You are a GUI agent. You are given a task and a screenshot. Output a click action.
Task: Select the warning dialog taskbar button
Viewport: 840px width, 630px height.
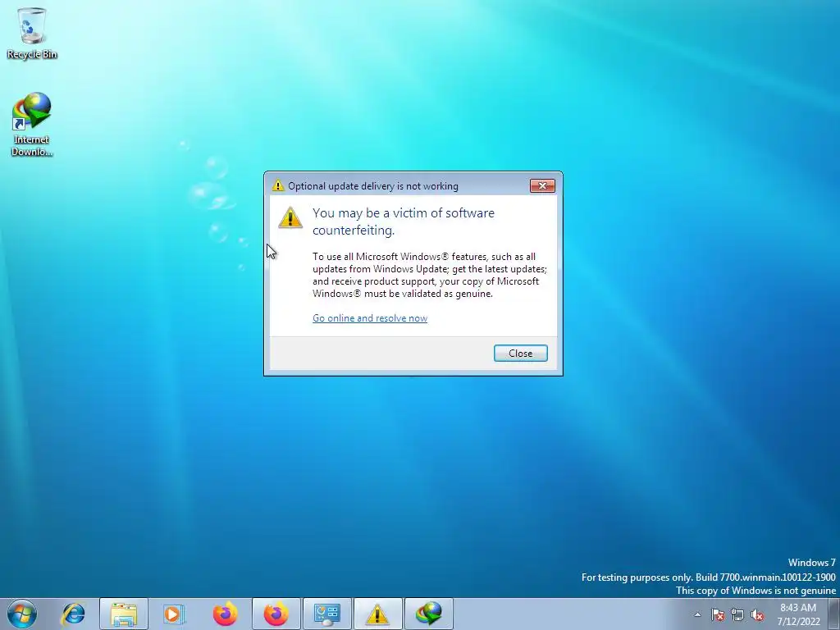[x=377, y=614]
